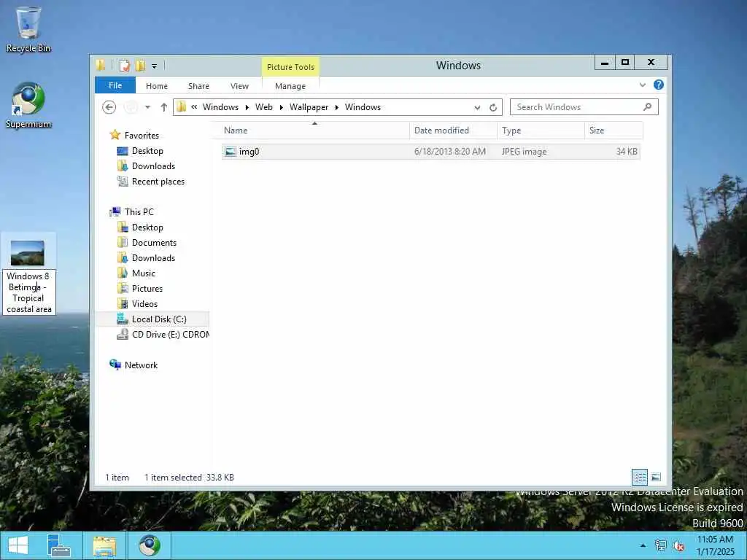The image size is (747, 560).
Task: Open Network in the navigation pane
Action: (x=141, y=365)
